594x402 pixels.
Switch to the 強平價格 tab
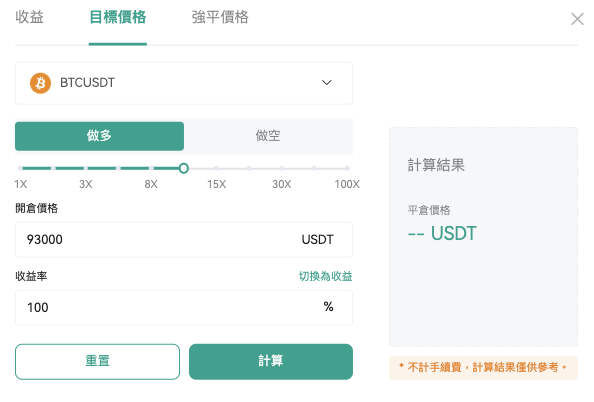220,17
